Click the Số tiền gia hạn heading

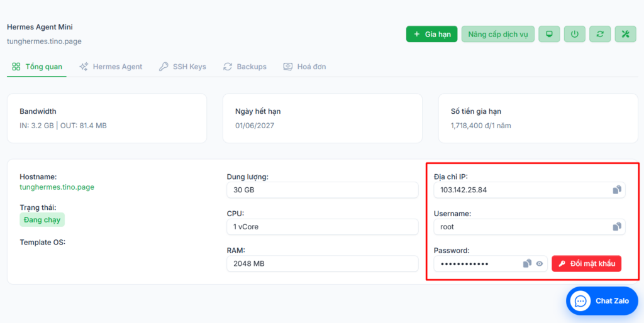pyautogui.click(x=476, y=111)
